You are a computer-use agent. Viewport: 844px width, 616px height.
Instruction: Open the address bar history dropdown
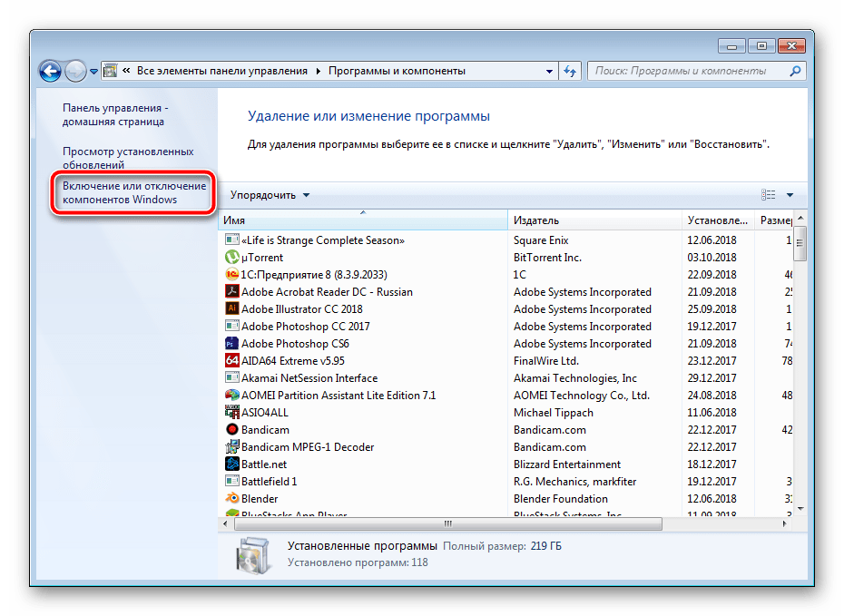coord(550,71)
